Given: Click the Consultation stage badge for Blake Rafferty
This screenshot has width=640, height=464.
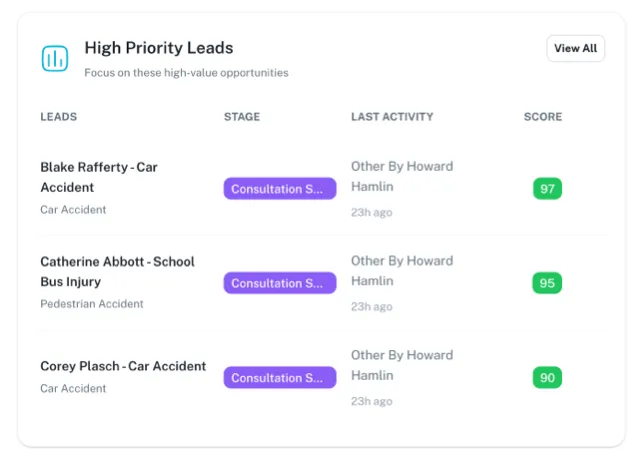Looking at the screenshot, I should [279, 189].
